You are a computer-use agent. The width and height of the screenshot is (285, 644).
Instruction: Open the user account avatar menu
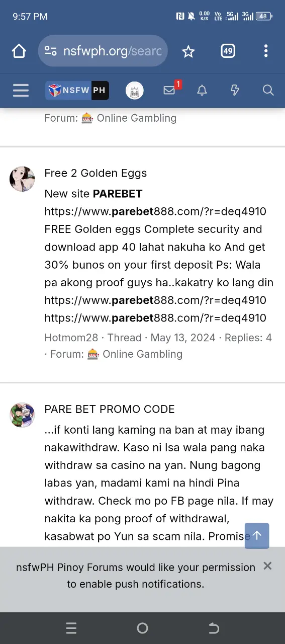(x=135, y=91)
